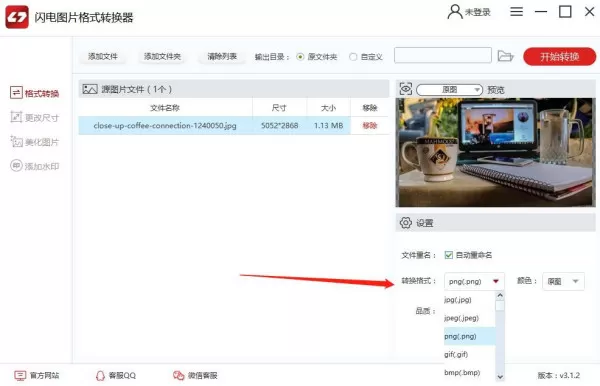The image size is (600, 386).
Task: Click the 官方网站 link text
Action: 44,376
